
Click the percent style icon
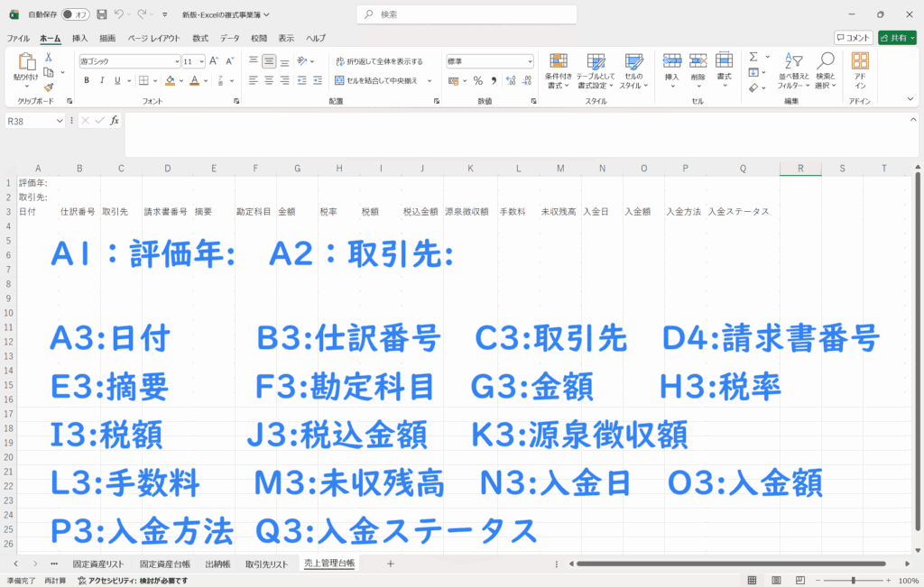click(478, 80)
